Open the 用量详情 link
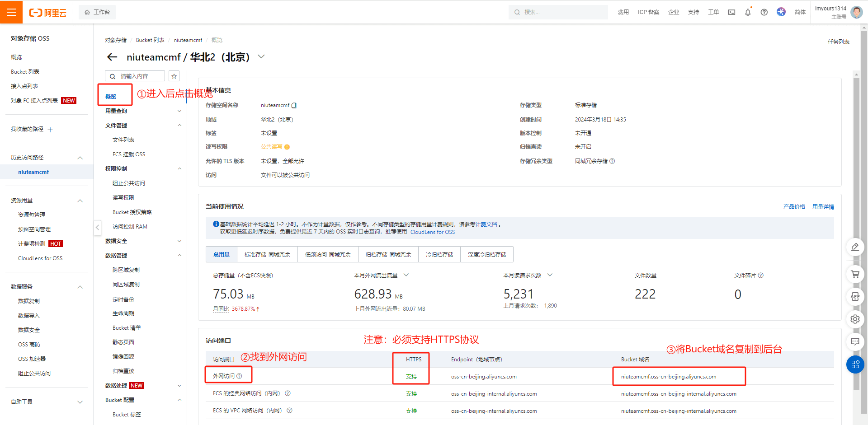The image size is (868, 425). pyautogui.click(x=823, y=207)
